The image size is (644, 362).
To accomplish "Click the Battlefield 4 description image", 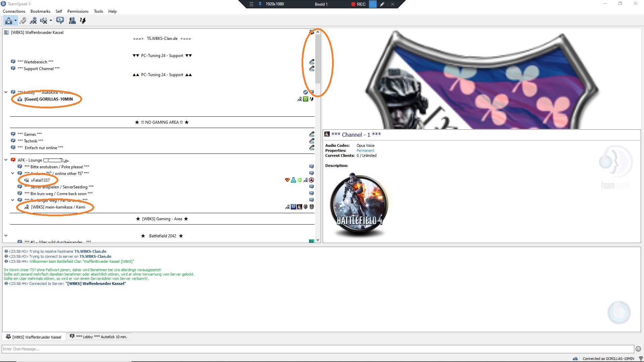I will pos(359,204).
